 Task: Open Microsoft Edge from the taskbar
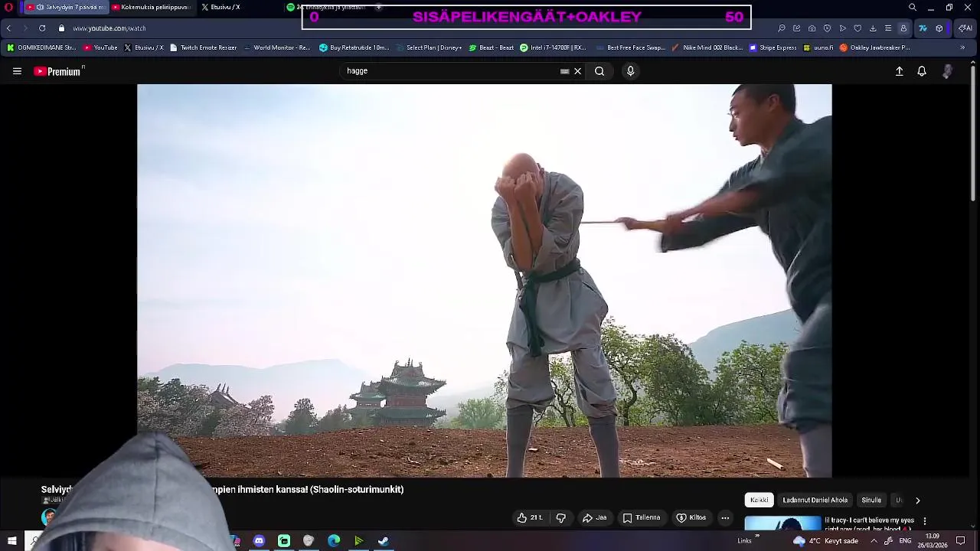(334, 541)
